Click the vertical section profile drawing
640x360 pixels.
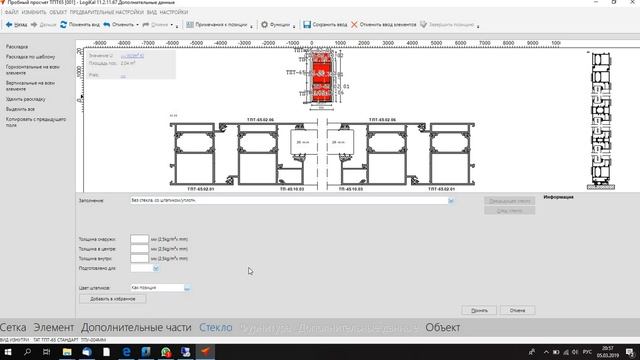tap(601, 120)
